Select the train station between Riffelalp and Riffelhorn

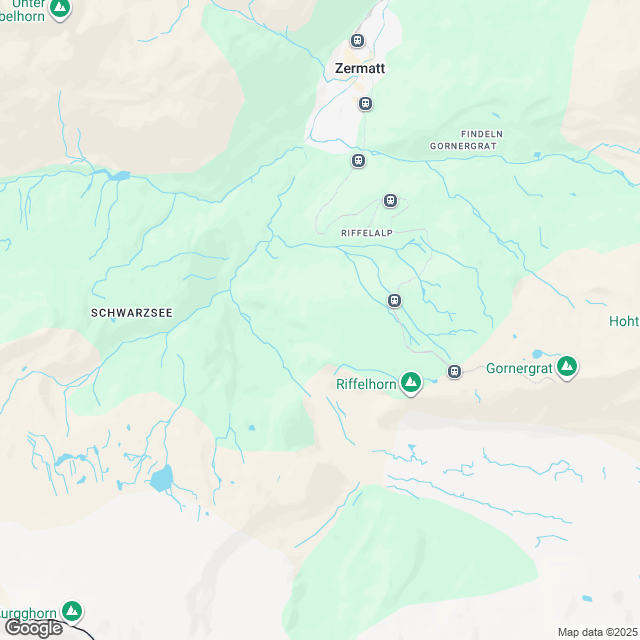pos(394,300)
